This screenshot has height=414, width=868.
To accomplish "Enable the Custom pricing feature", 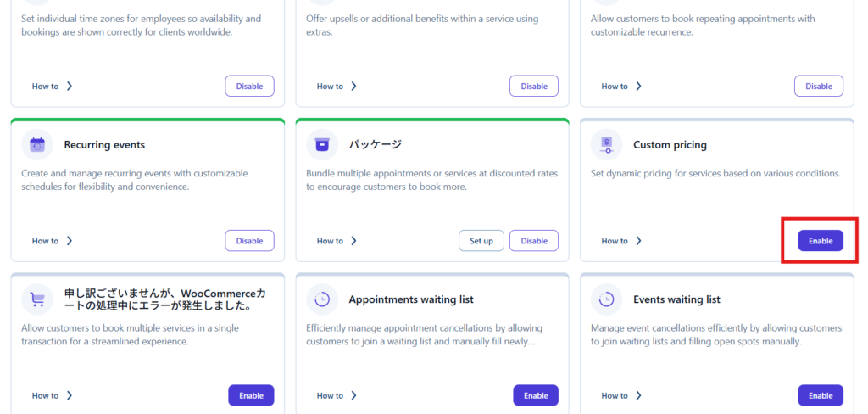I will coord(820,241).
